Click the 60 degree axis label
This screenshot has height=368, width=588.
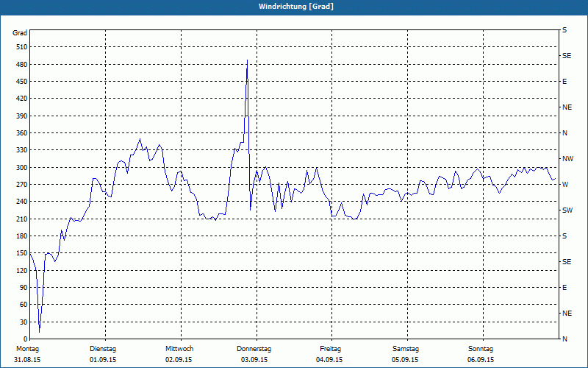(x=24, y=305)
